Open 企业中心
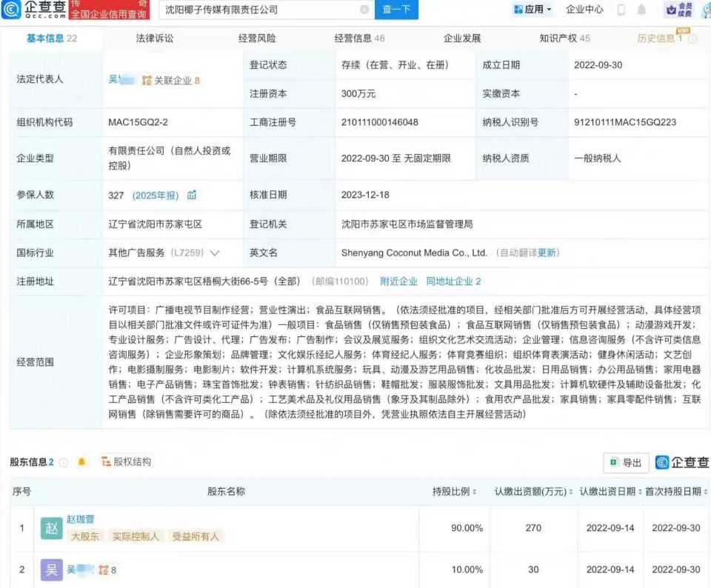Image resolution: width=711 pixels, height=588 pixels. click(x=584, y=9)
